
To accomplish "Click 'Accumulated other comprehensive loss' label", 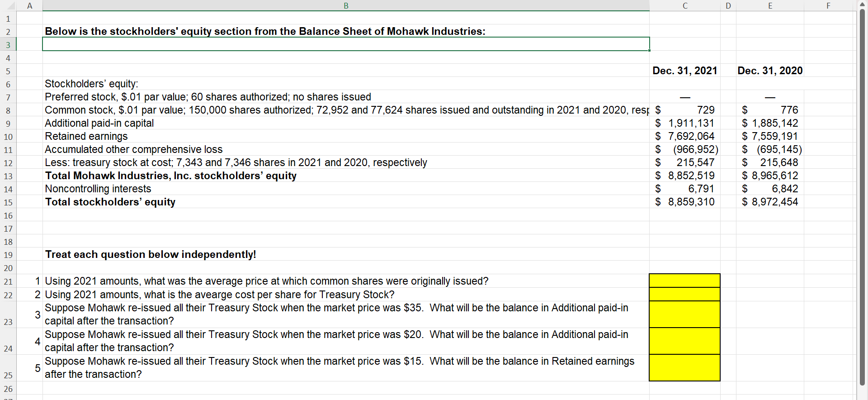I will pyautogui.click(x=133, y=149).
